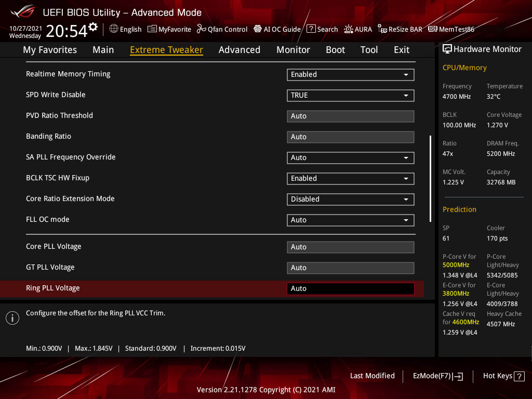Open Qfan Control fan icon

(x=201, y=29)
